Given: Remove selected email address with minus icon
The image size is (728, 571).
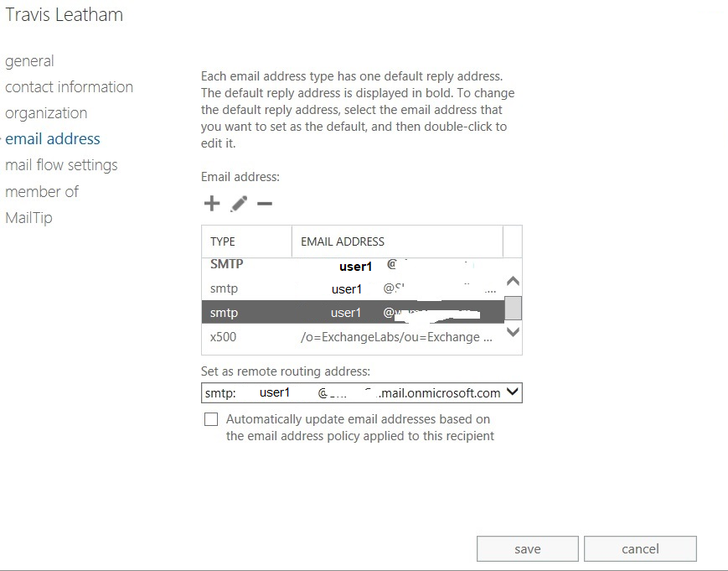Looking at the screenshot, I should [265, 204].
